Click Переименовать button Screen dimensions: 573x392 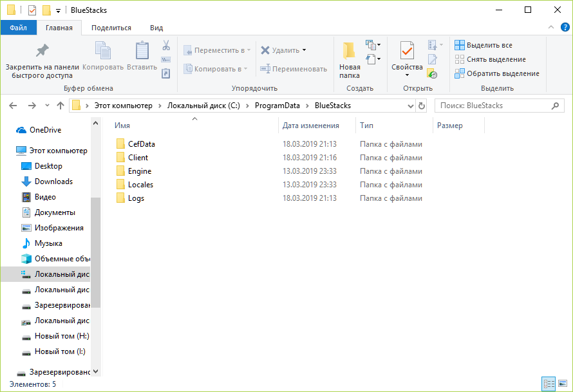click(x=294, y=69)
